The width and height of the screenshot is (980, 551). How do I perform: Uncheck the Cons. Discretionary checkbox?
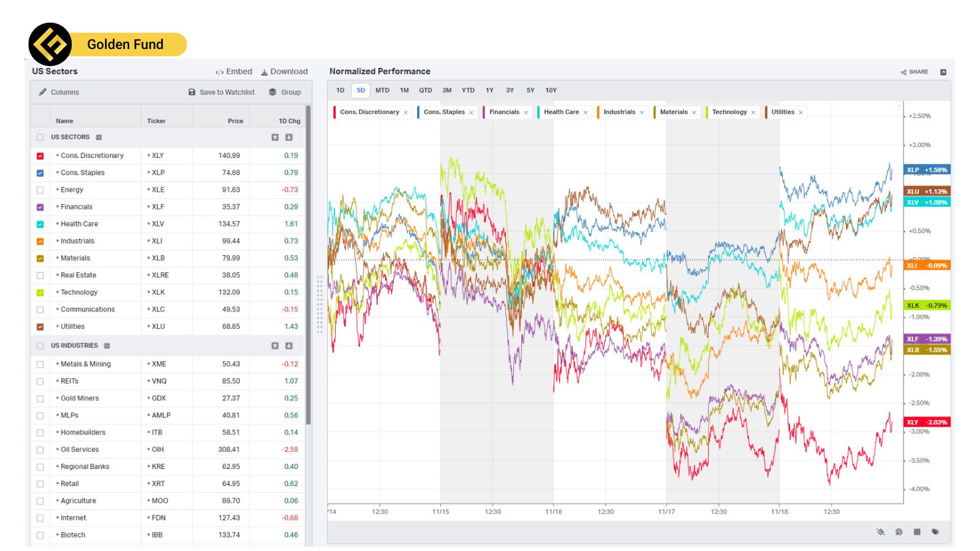click(40, 156)
